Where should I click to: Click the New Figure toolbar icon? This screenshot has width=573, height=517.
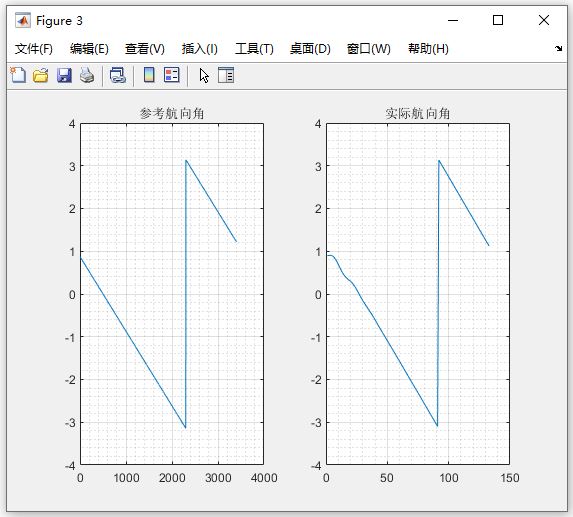pos(18,75)
